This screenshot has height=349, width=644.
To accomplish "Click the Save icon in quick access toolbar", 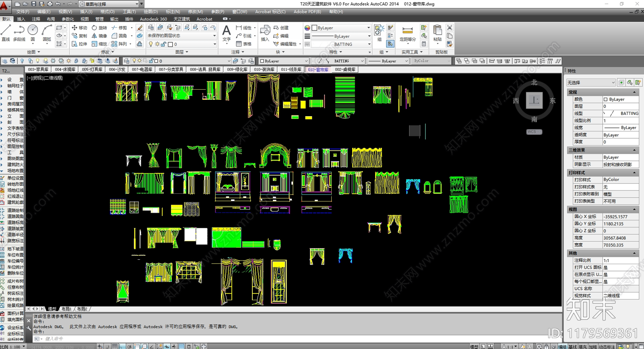I will 33,4.
